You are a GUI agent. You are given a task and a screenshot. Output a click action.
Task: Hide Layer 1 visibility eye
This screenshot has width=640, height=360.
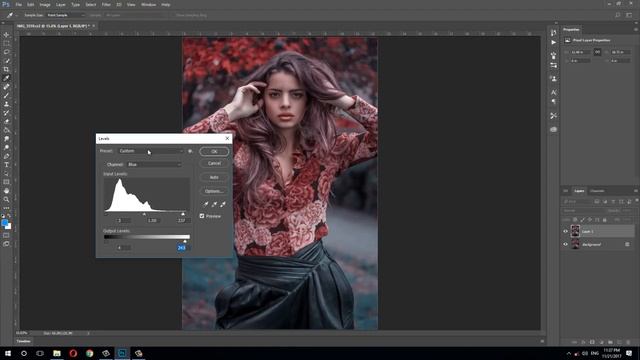[566, 231]
